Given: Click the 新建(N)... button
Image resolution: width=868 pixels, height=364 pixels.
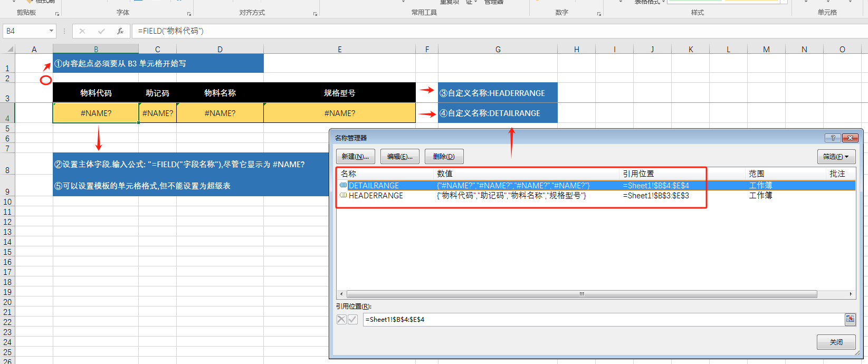Looking at the screenshot, I should 355,157.
